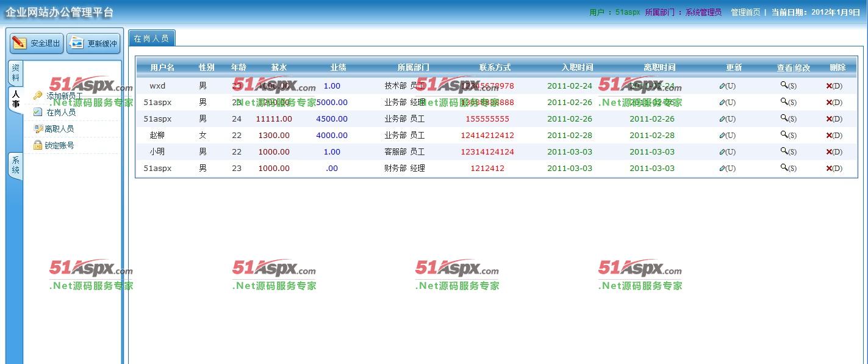Viewport: 868px width, 364px height.
Task: Select the 在岗人员 content tab
Action: click(151, 38)
